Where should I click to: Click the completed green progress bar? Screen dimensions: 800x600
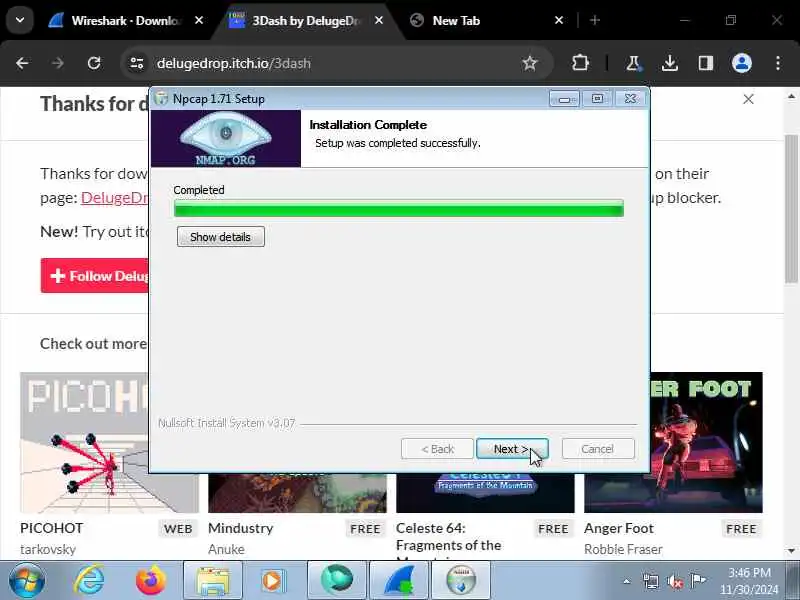tap(398, 208)
